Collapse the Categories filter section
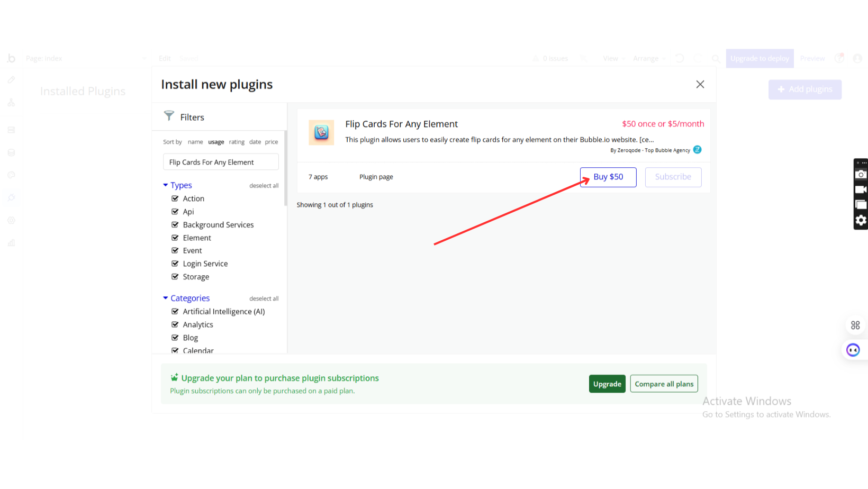868x489 pixels. pyautogui.click(x=166, y=298)
